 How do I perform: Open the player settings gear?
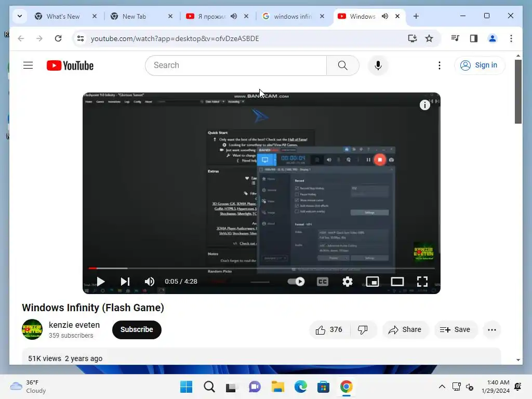[348, 281]
